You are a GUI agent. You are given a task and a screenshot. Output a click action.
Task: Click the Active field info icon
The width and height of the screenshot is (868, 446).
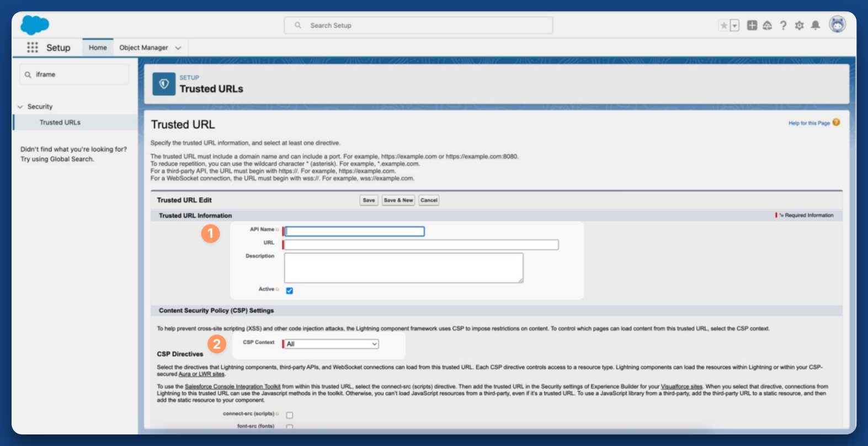277,289
